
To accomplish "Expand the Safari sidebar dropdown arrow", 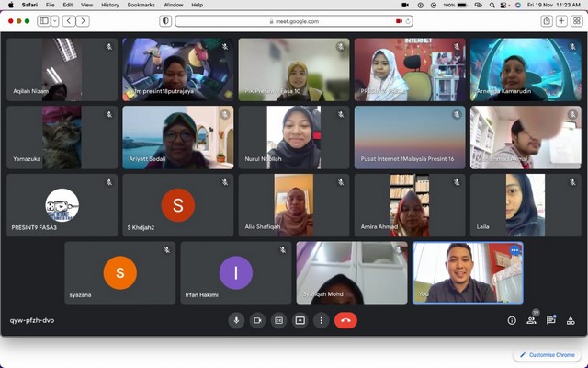I will [x=56, y=20].
